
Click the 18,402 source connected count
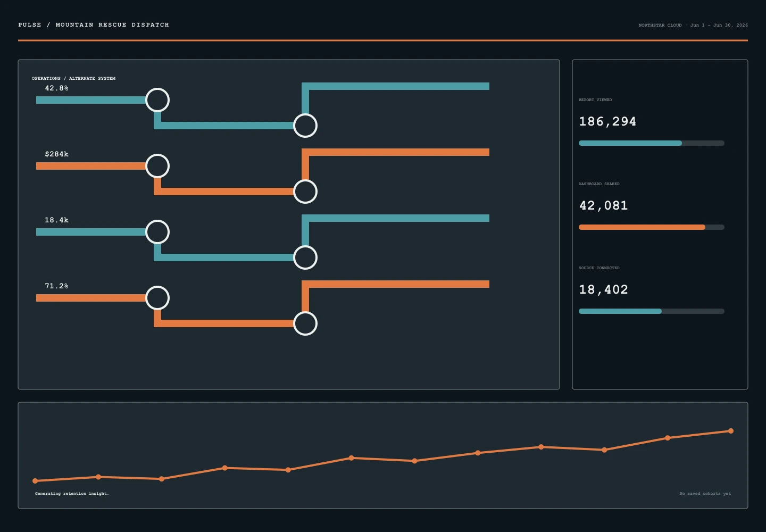click(603, 290)
